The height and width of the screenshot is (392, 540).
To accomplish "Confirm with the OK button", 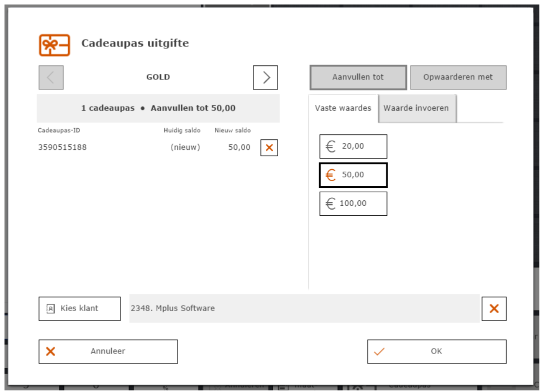I will point(436,352).
